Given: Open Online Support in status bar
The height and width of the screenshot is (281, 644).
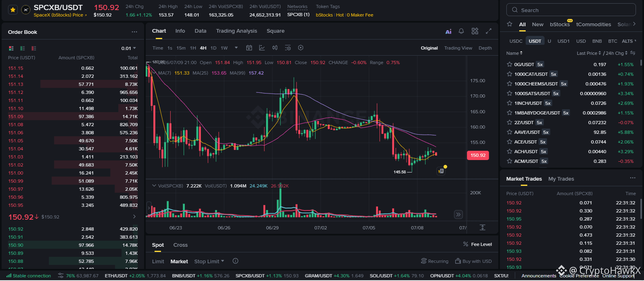Looking at the screenshot, I should [x=618, y=276].
